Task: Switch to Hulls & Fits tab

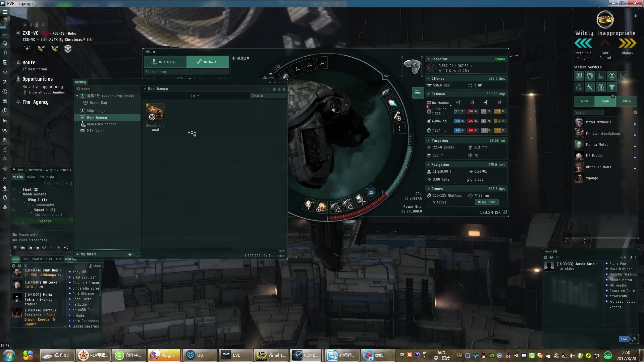Action: click(165, 62)
